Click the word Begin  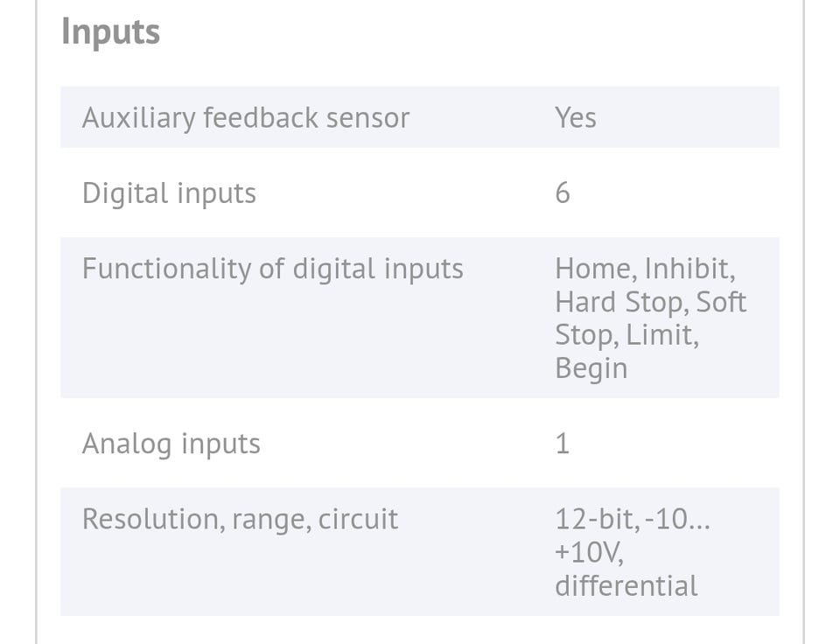tap(591, 369)
